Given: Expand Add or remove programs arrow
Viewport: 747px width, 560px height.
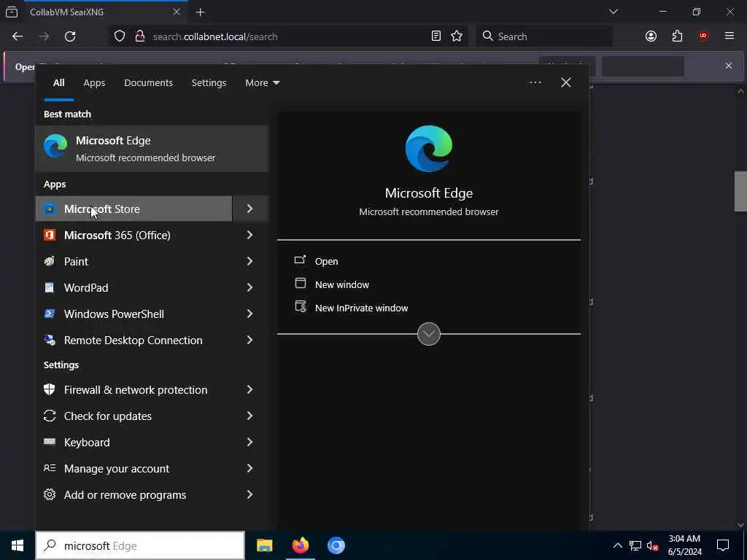Looking at the screenshot, I should coord(250,494).
